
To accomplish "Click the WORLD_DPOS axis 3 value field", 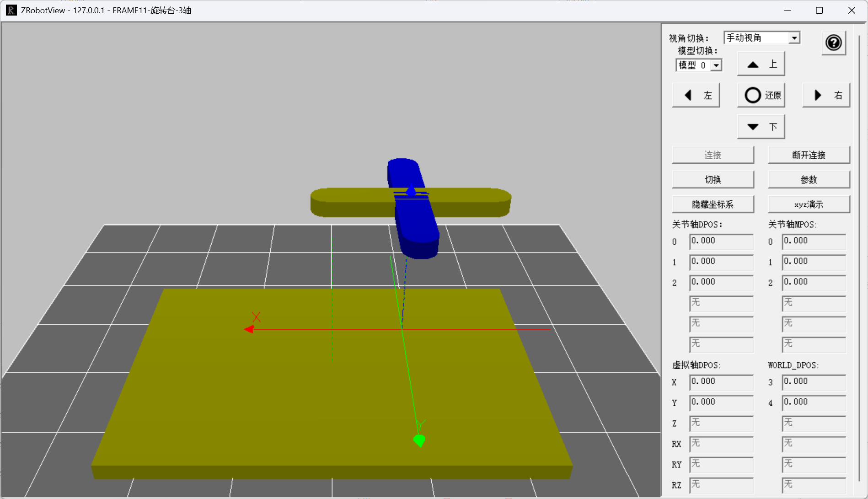I will coord(813,382).
